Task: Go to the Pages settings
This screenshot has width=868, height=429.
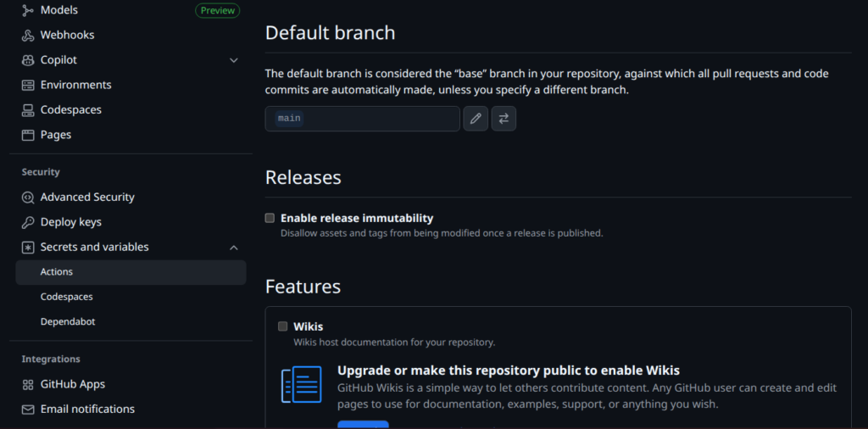Action: point(56,135)
